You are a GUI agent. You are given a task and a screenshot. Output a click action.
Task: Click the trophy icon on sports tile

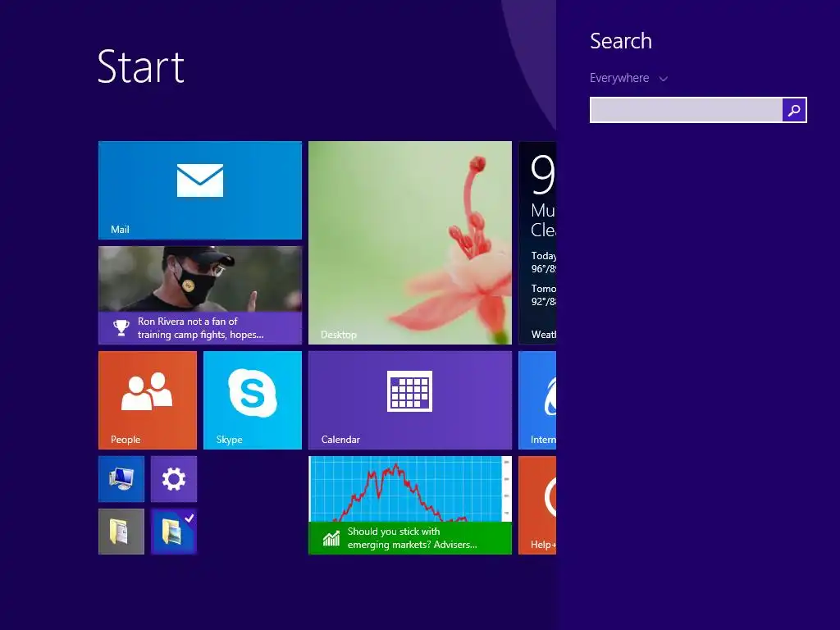click(121, 328)
